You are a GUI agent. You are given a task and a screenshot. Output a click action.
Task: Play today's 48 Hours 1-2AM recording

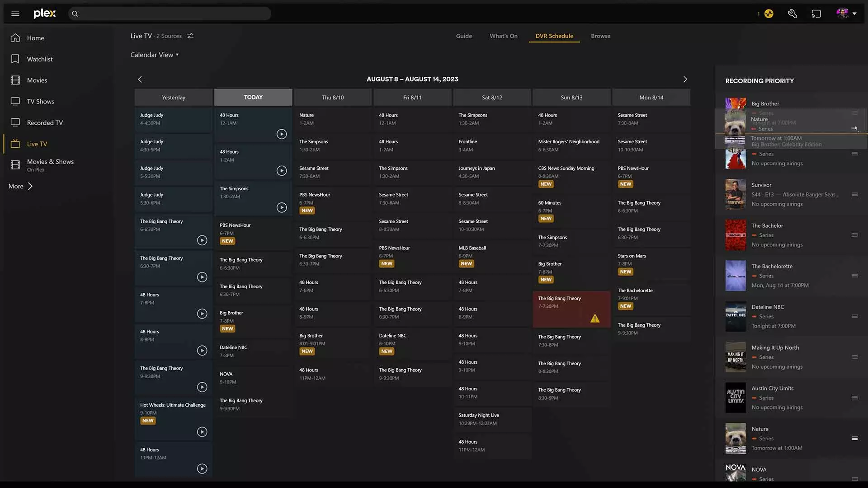(282, 171)
